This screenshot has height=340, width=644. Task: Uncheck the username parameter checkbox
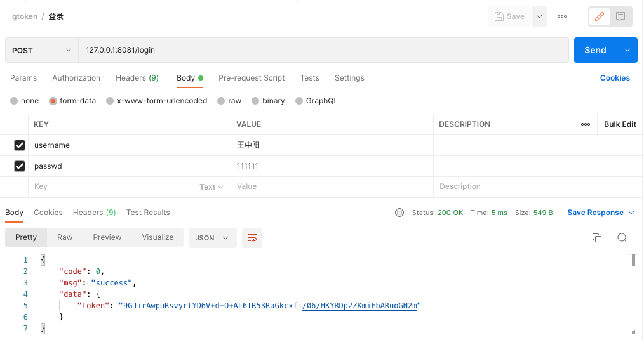click(x=19, y=145)
